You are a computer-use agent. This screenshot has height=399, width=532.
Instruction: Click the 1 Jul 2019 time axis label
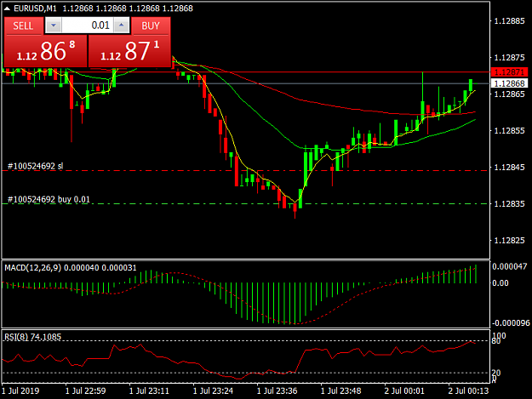(20, 390)
